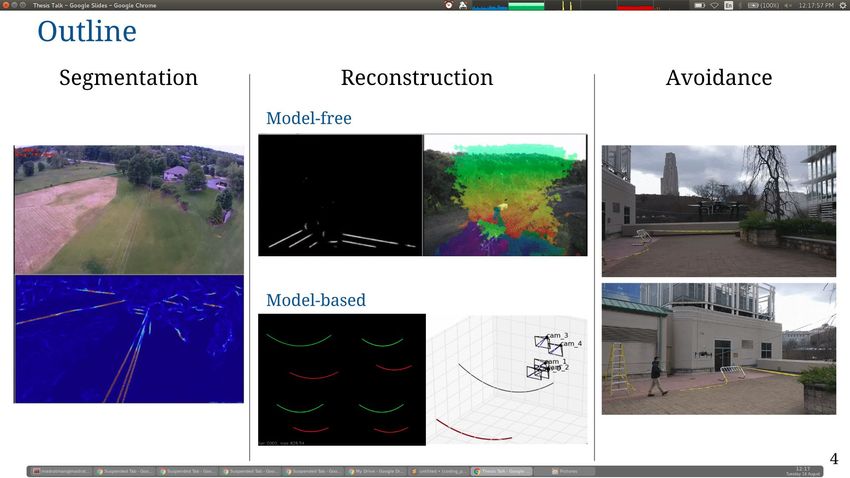Click the aerial farmland photo
850x478 pixels.
129,210
